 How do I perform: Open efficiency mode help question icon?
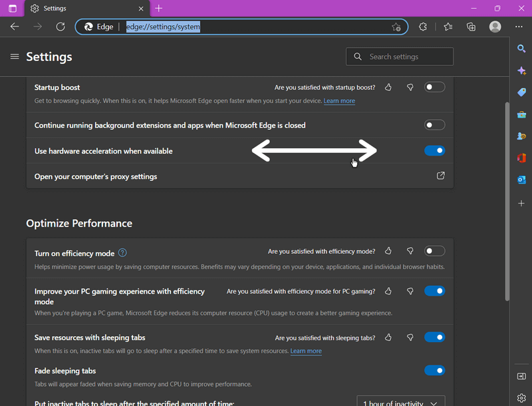122,253
